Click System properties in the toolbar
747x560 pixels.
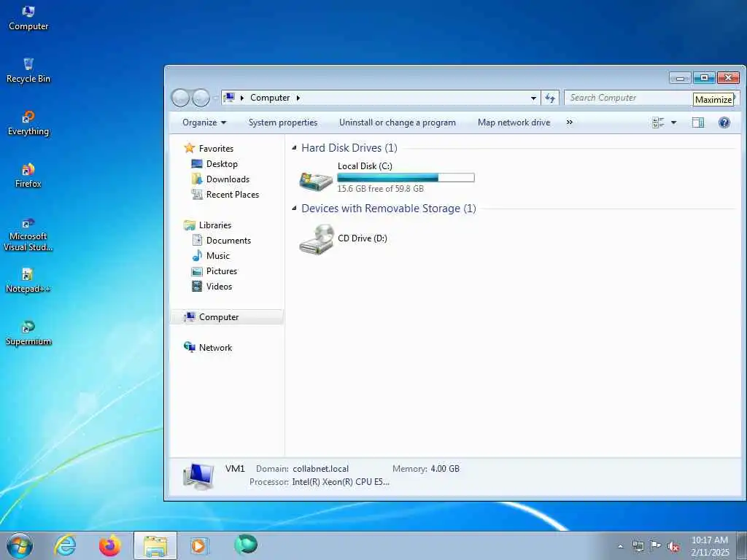click(x=283, y=122)
